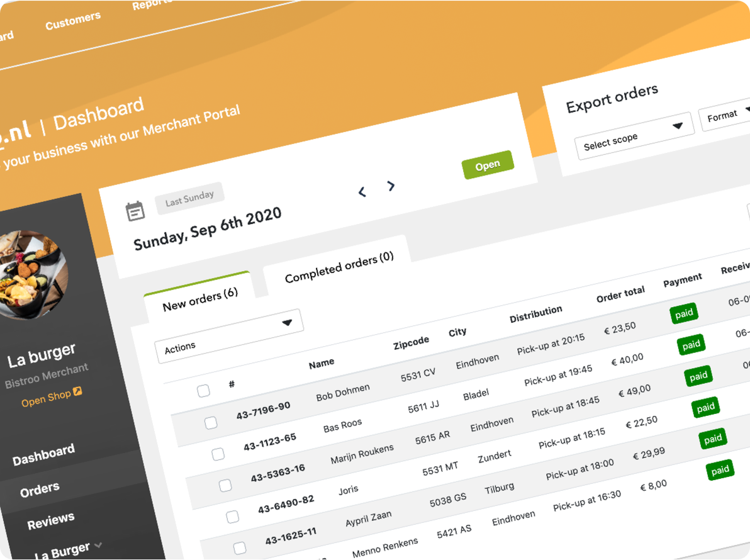Click order number 43-7196-90
Viewport: 750px width, 560px height.
(263, 411)
